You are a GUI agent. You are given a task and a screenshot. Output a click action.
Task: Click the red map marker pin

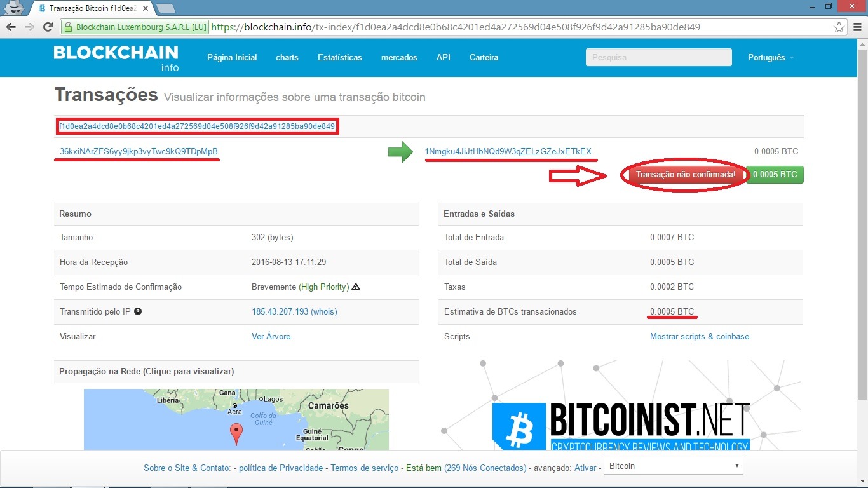[236, 433]
